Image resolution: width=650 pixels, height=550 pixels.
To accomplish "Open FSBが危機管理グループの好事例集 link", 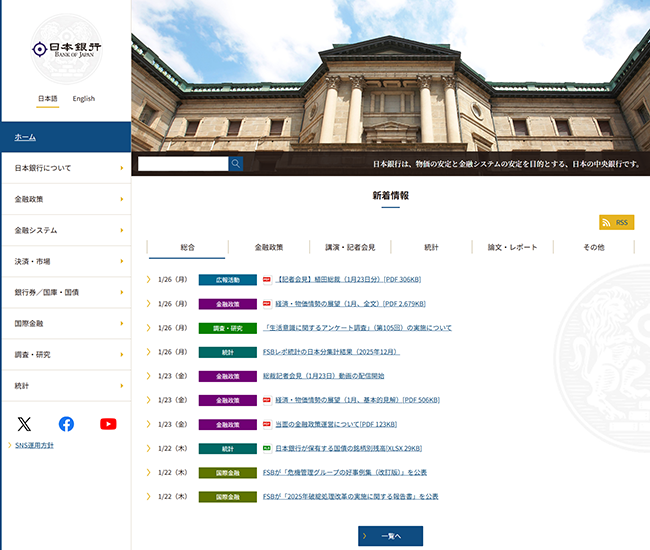I will (x=345, y=472).
